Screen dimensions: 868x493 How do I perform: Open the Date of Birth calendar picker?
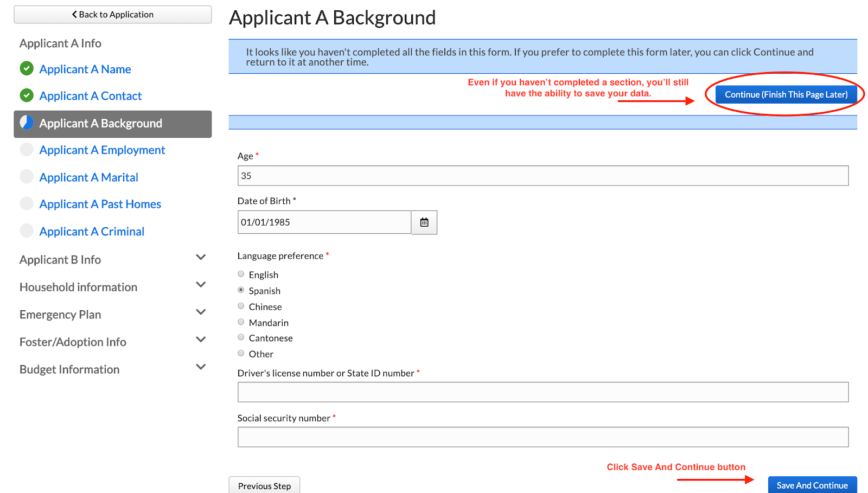424,222
